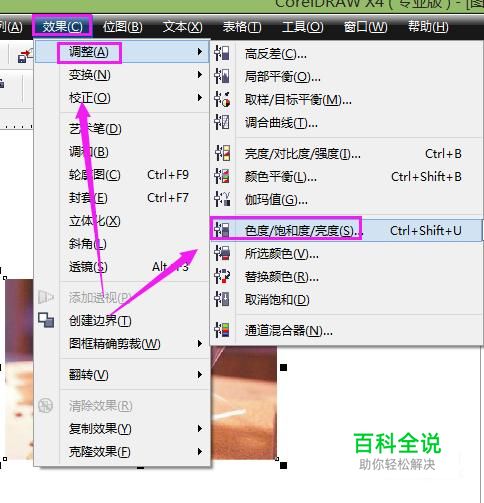Choose 艺术笔(D) from the menu
484x503 pixels.
coord(122,129)
